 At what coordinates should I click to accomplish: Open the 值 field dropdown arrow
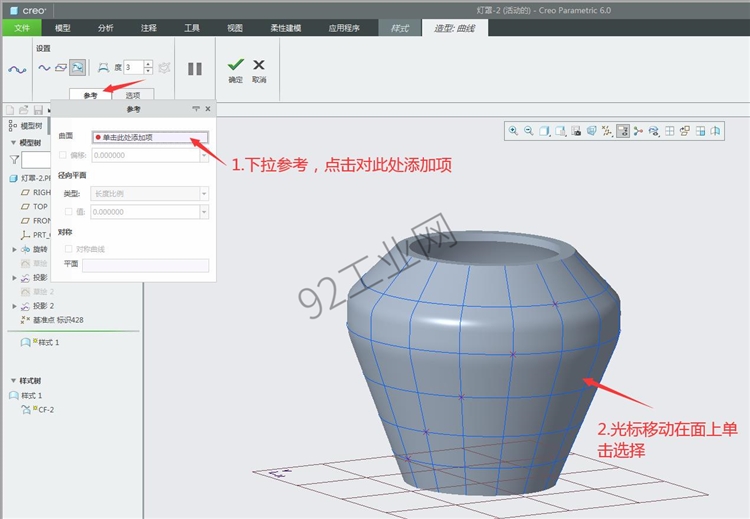(x=204, y=212)
